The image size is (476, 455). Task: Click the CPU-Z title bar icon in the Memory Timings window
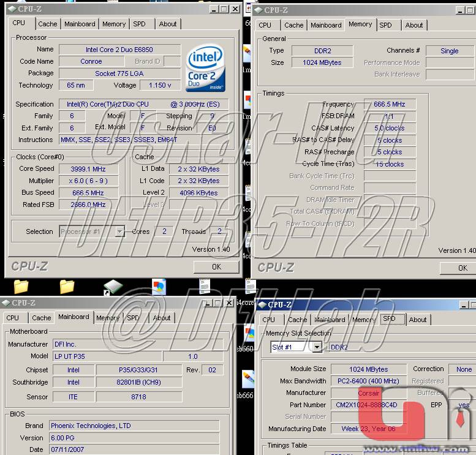tap(258, 10)
